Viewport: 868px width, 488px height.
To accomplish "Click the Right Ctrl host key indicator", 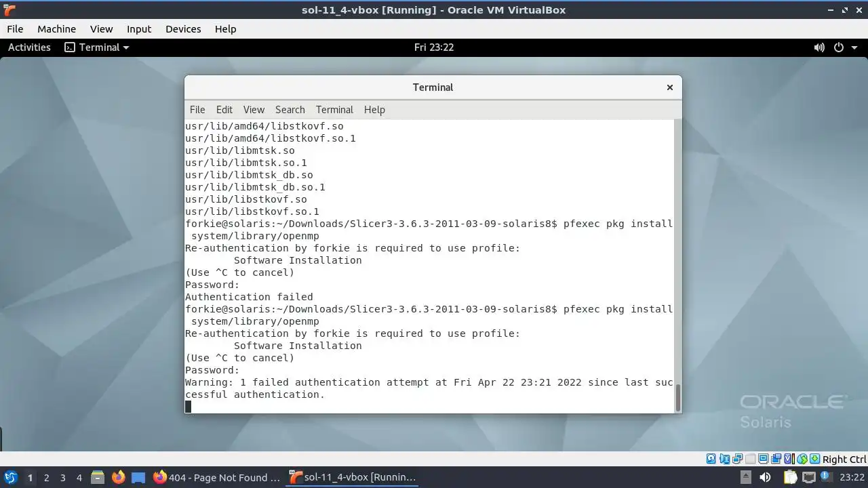I will 844,459.
